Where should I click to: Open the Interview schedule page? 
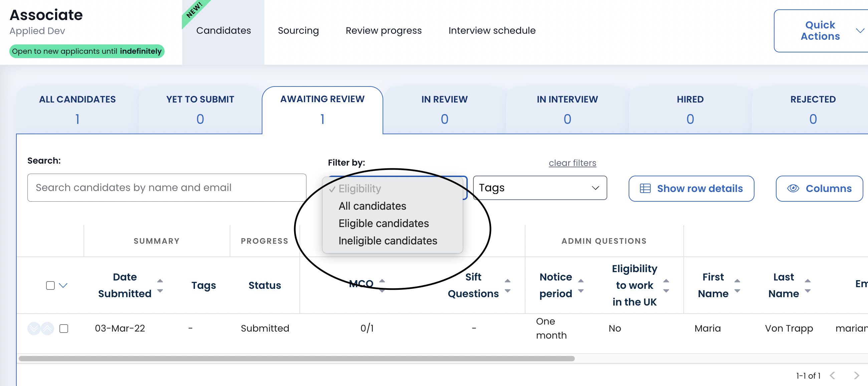coord(492,31)
